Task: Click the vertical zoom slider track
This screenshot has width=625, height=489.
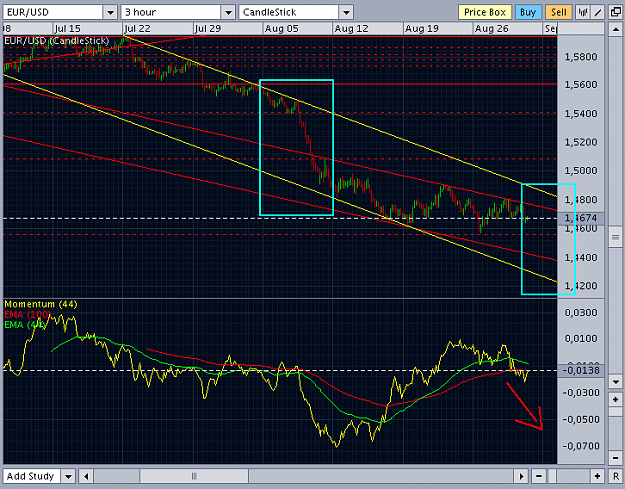Action: coord(615,428)
